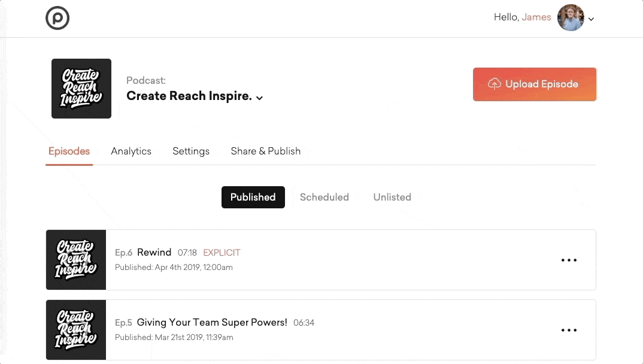This screenshot has width=643, height=364.
Task: Click the 06:34 duration of Ep.5
Action: 304,323
